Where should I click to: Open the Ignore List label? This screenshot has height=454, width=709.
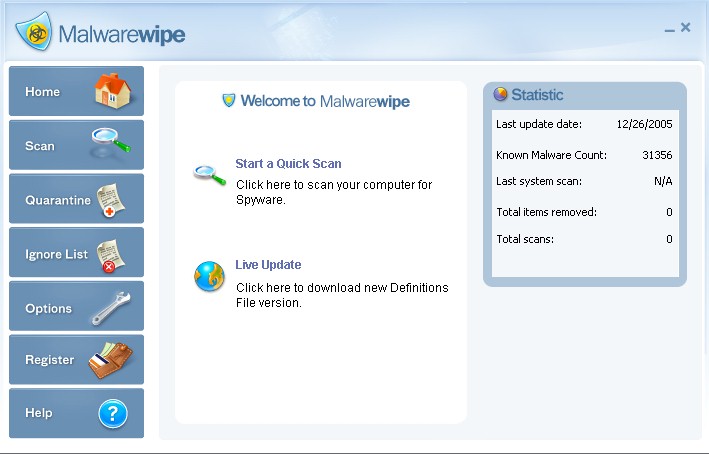click(57, 255)
